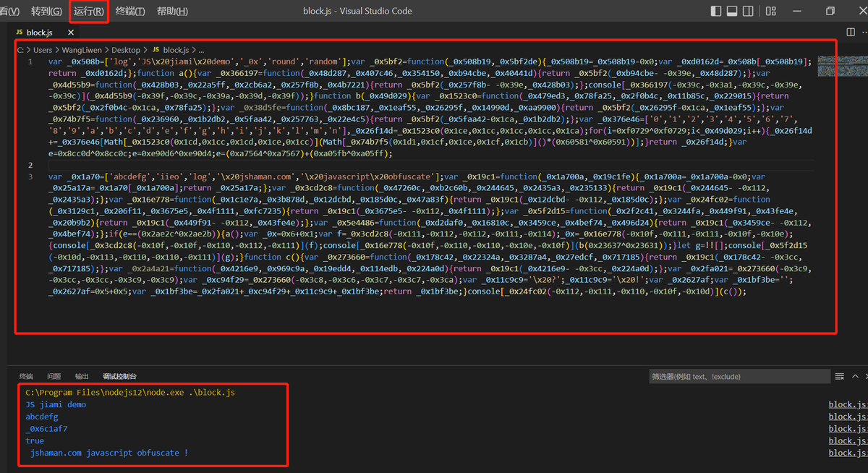Screen dimensions: 868x473
Task: Click the trailing ... breadcrumb symbol segment
Action: (x=201, y=50)
